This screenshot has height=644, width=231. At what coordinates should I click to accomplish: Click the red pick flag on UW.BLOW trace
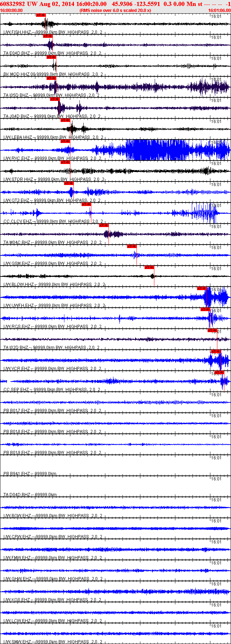point(149,267)
